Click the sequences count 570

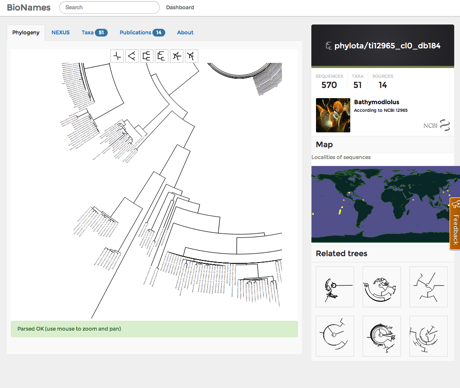click(329, 85)
